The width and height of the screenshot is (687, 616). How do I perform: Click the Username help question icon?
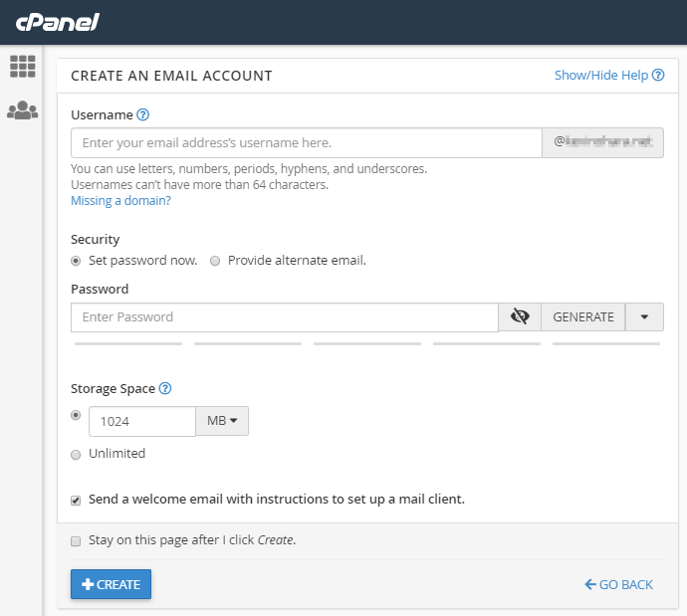143,115
